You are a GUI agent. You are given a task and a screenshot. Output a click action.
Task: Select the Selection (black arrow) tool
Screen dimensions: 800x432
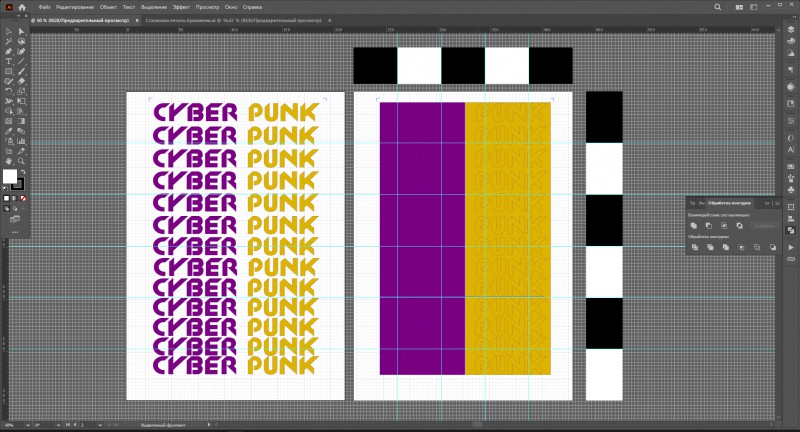coord(9,32)
